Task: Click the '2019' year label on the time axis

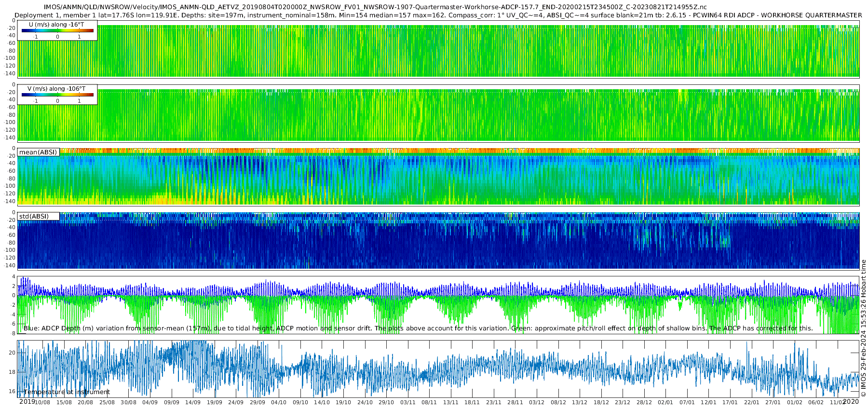Action: 27,402
